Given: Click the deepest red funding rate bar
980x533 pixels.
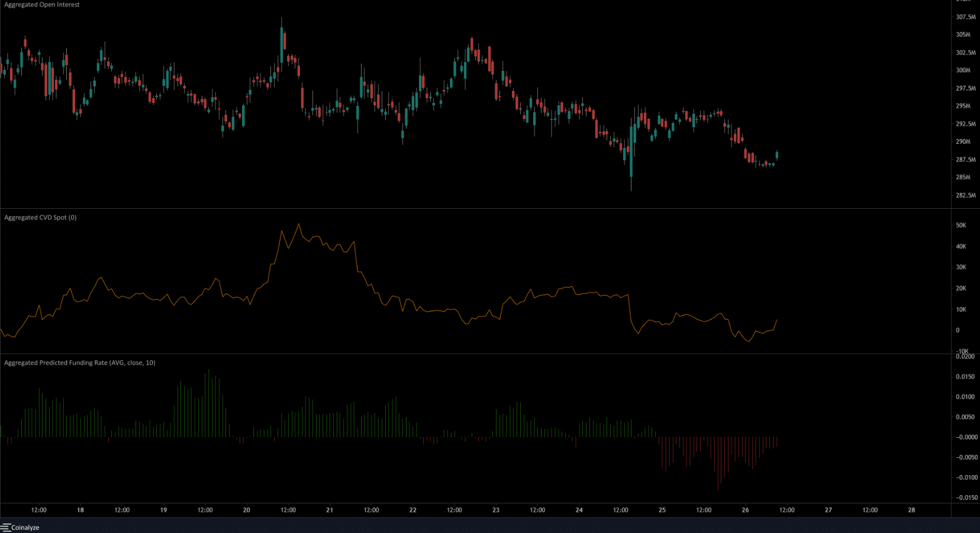Looking at the screenshot, I should tap(718, 464).
